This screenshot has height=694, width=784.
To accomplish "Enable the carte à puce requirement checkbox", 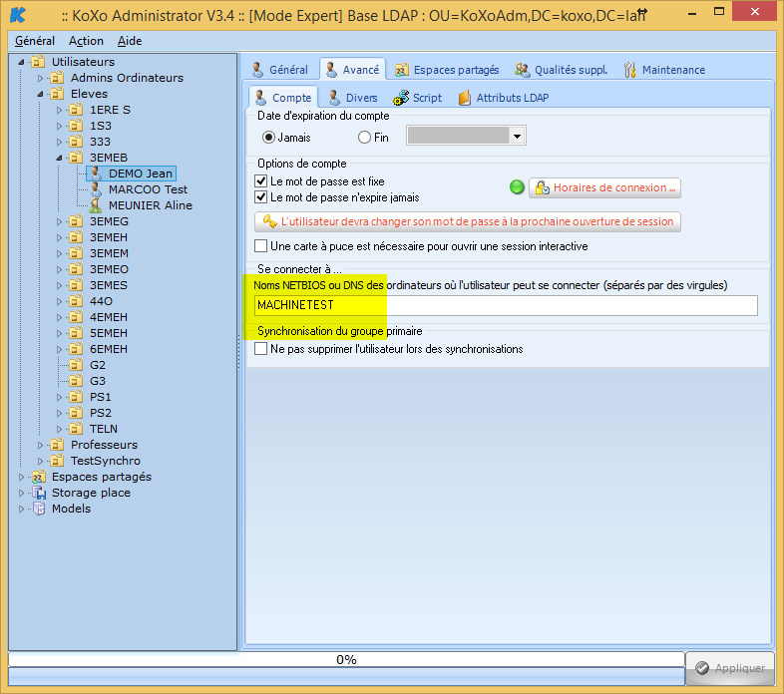I will click(x=261, y=246).
